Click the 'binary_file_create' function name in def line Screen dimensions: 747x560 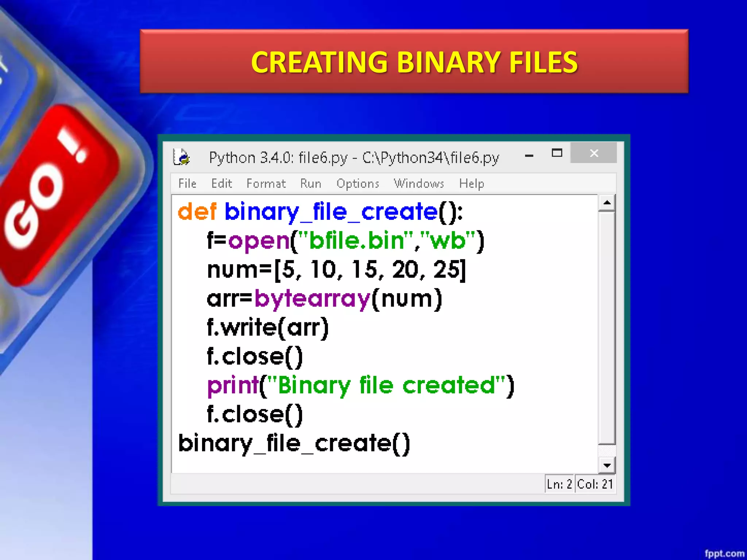(331, 212)
